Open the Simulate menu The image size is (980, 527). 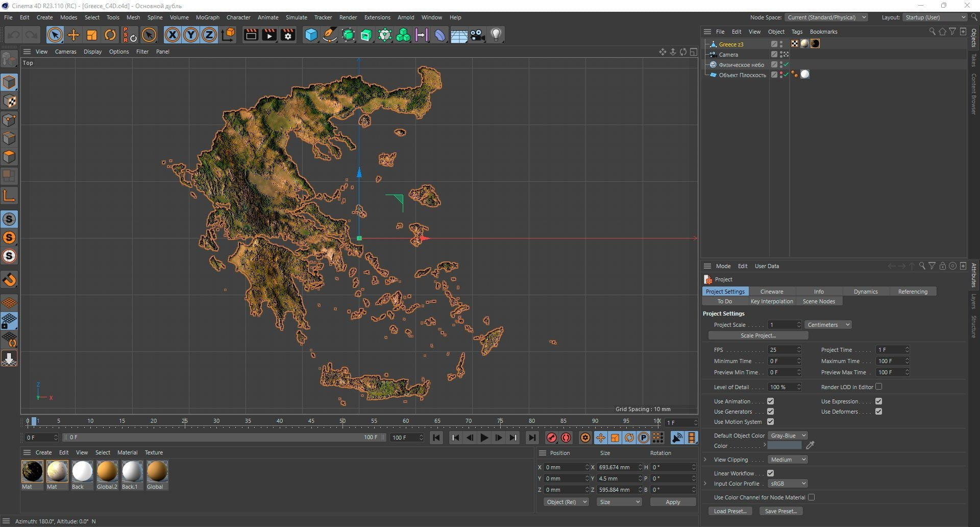296,17
